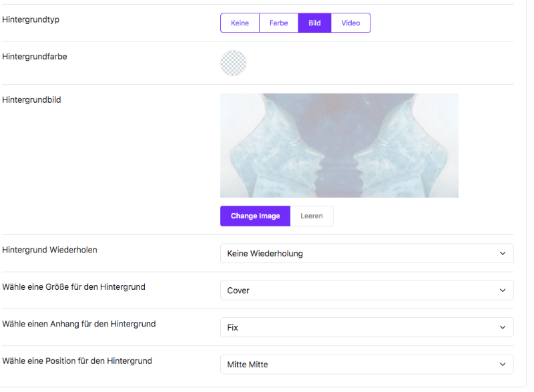Set background type to Video

point(351,23)
